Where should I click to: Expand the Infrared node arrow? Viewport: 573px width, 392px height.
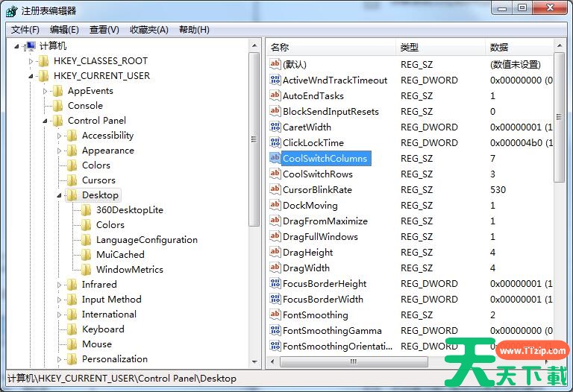(59, 285)
